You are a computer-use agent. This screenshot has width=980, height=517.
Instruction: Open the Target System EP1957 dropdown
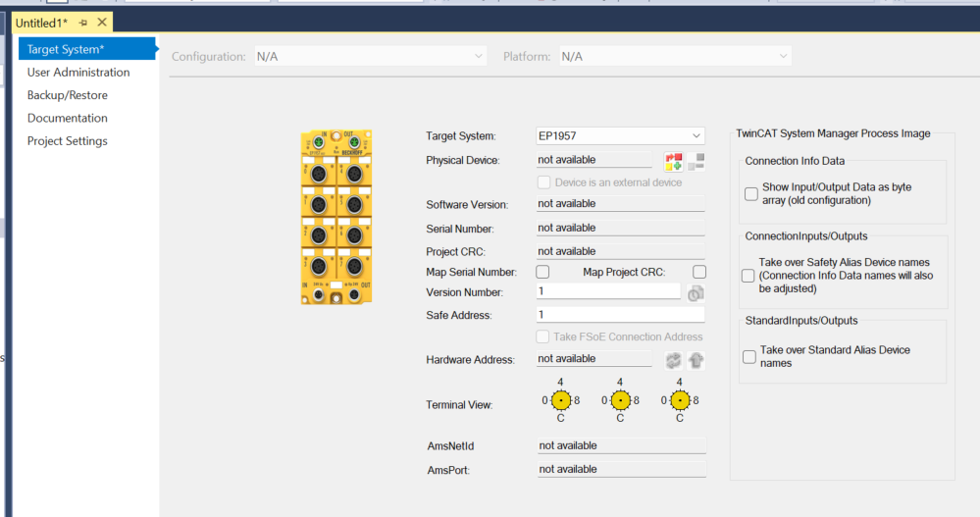click(x=620, y=135)
